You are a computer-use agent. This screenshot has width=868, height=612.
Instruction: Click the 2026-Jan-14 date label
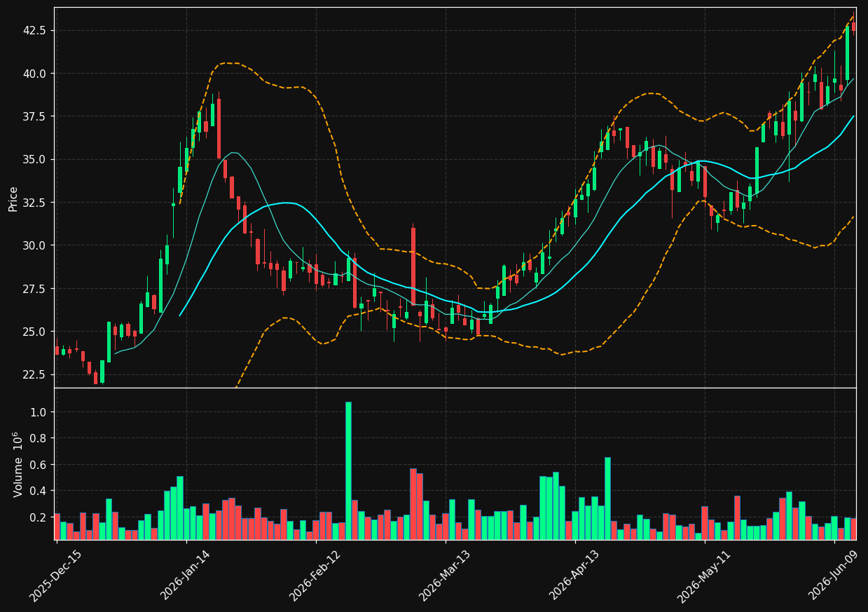point(185,576)
